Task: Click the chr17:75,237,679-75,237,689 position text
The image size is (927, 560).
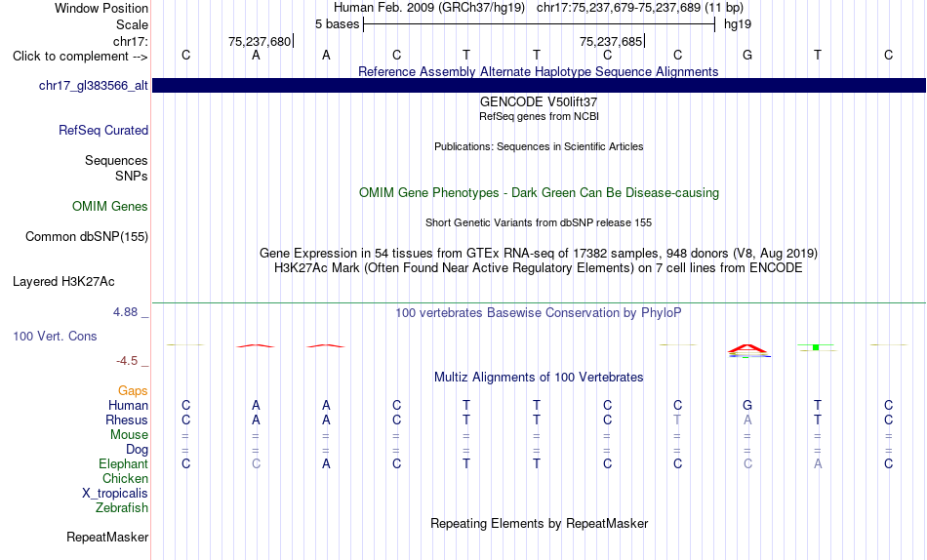Action: [619, 8]
